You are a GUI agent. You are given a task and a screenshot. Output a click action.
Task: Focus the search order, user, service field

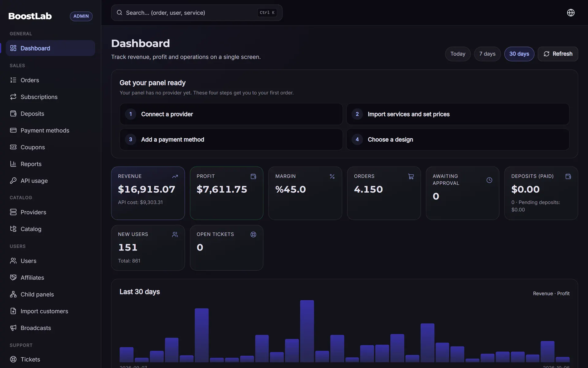[197, 13]
